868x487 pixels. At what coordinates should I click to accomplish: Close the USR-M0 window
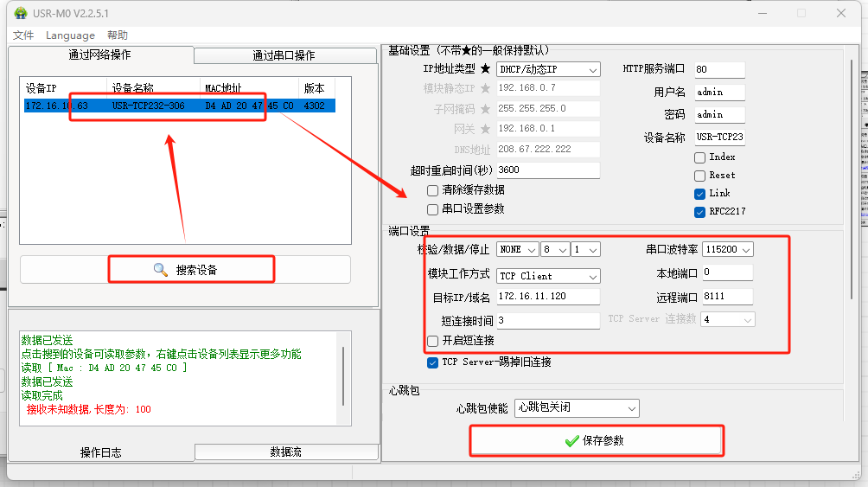[x=841, y=13]
